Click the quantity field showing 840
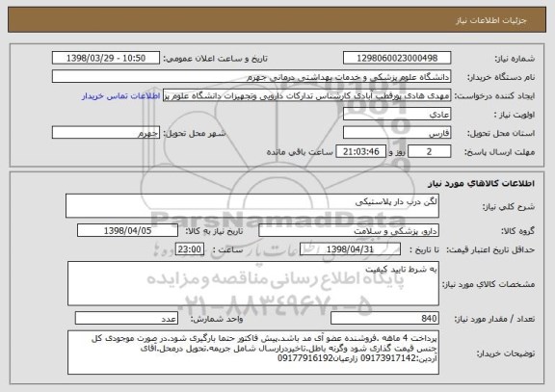Screen dimensions: 555x392 (384, 318)
